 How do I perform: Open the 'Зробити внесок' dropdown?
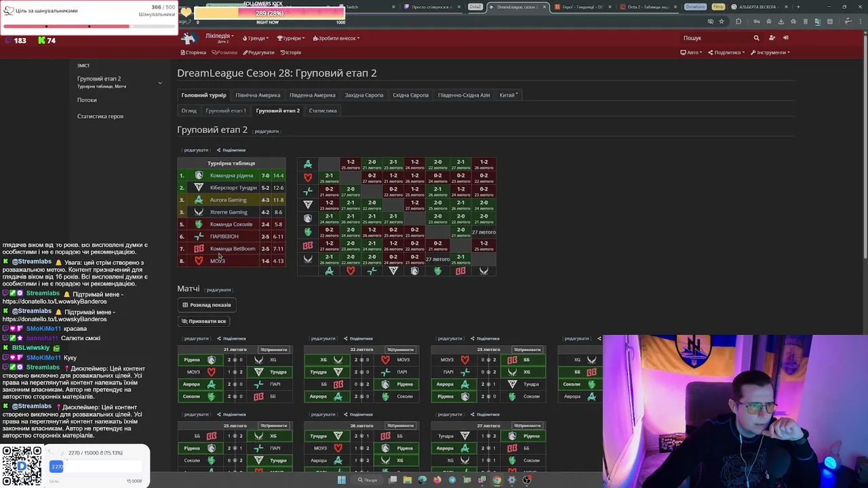pyautogui.click(x=336, y=39)
